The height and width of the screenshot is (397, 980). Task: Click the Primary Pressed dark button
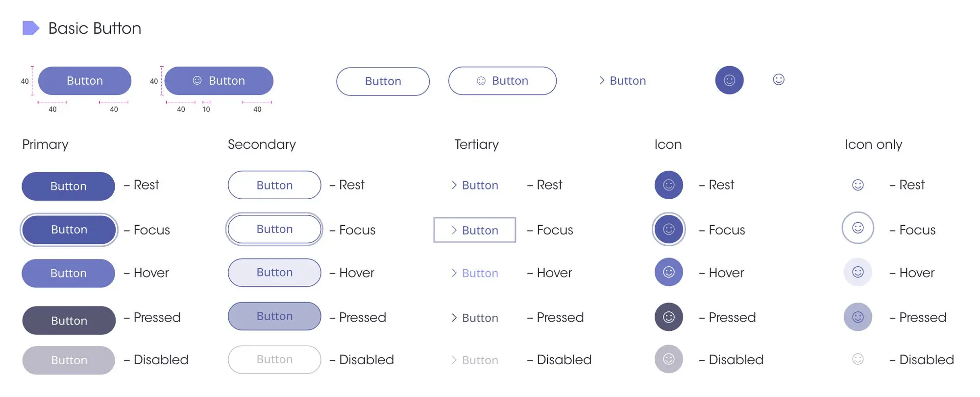pos(69,321)
